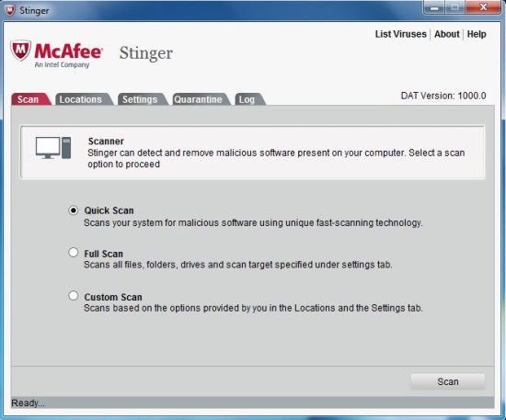Click the Stinger title bar app icon

point(10,10)
